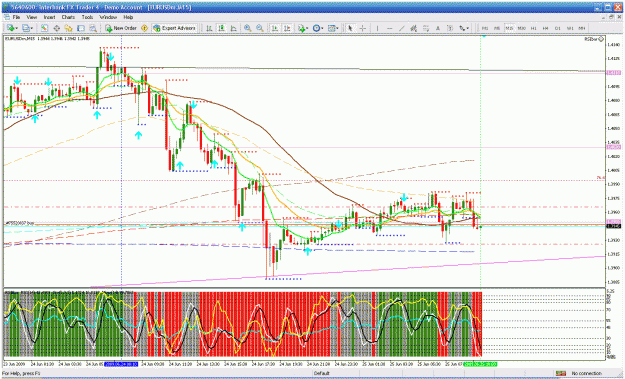Zoom in on the chart
The width and height of the screenshot is (625, 379).
(248, 28)
